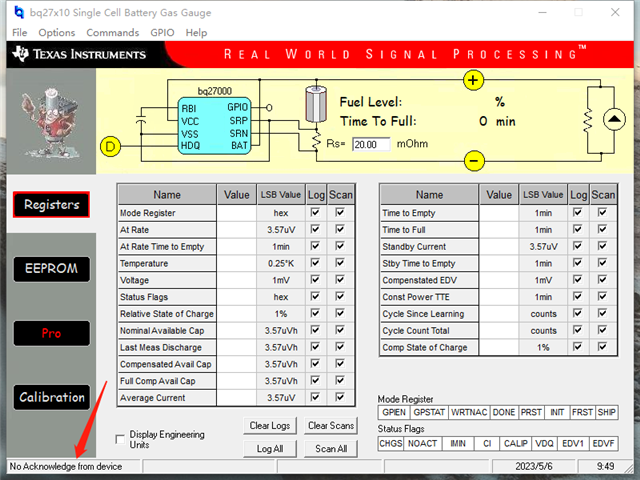Click the battery cell icon

point(316,104)
